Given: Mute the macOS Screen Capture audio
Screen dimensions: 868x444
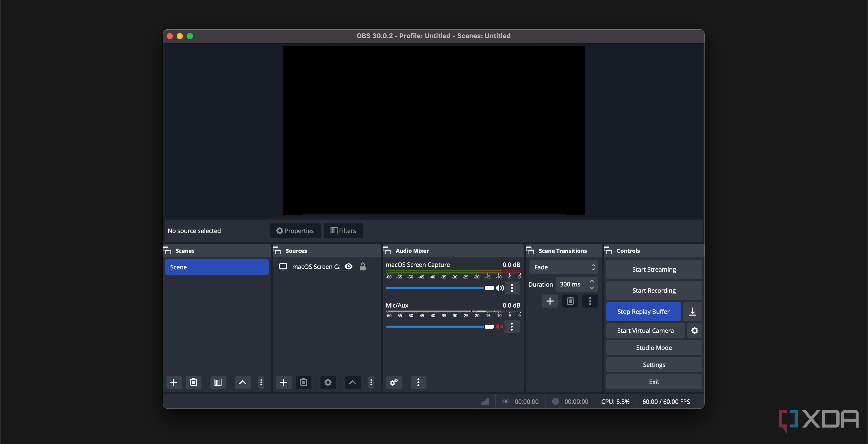Looking at the screenshot, I should (x=499, y=288).
